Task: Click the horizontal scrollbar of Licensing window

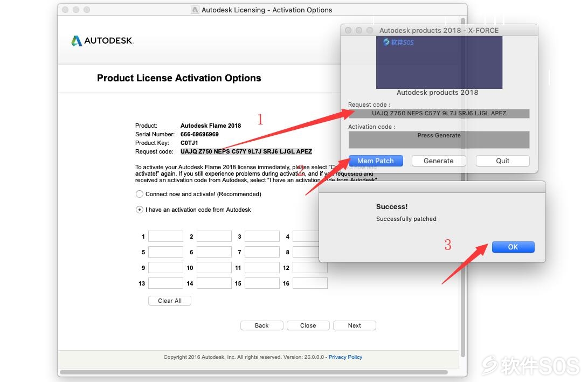Action: coord(254,372)
